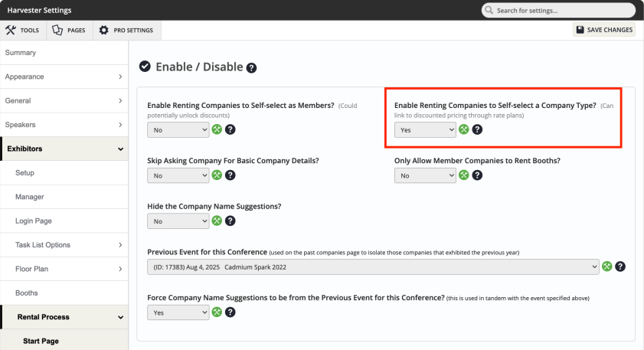Open the Previous Event for this Conference dropdown
The height and width of the screenshot is (350, 644).
(373, 267)
